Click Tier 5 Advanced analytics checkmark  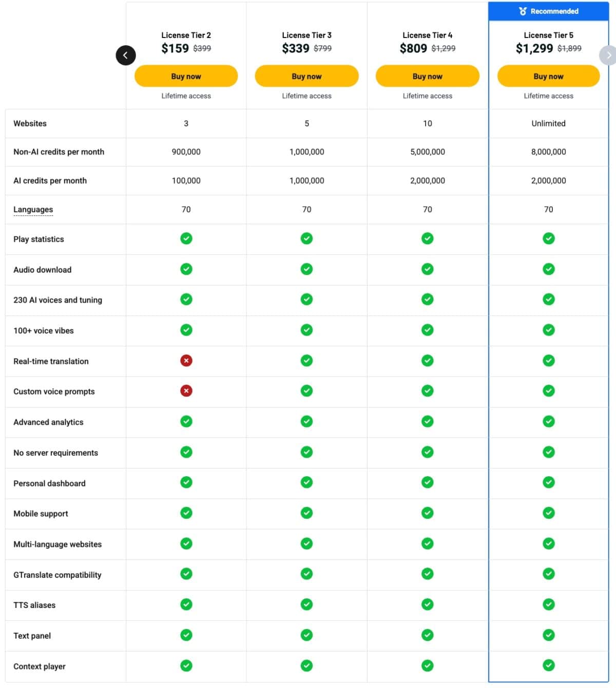tap(549, 421)
